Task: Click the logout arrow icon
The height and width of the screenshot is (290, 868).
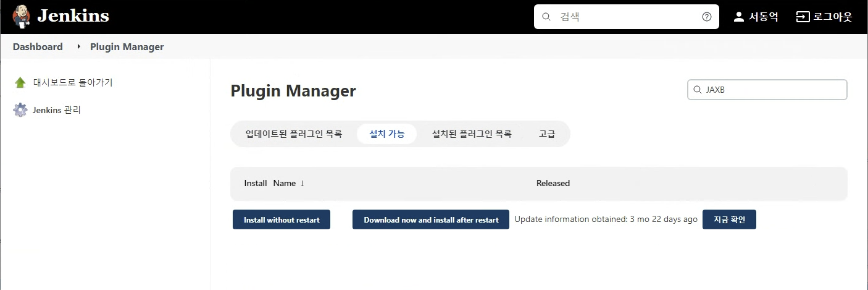Action: coord(803,17)
